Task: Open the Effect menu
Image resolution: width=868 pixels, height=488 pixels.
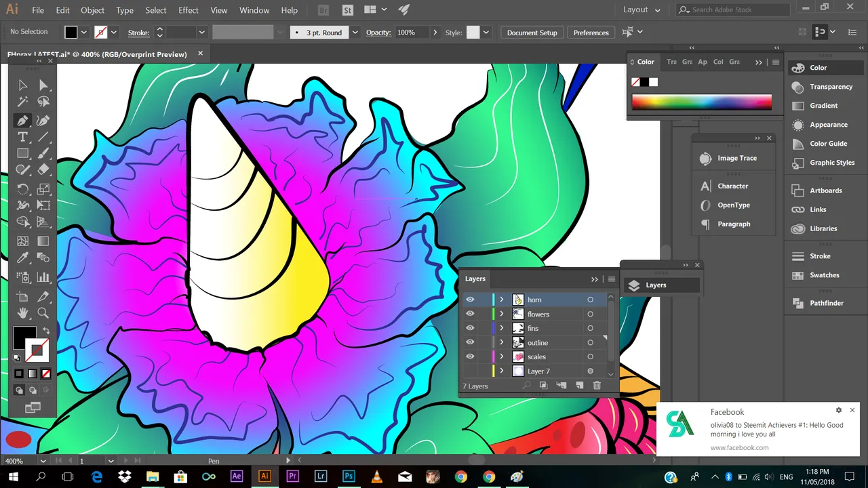Action: [x=189, y=10]
